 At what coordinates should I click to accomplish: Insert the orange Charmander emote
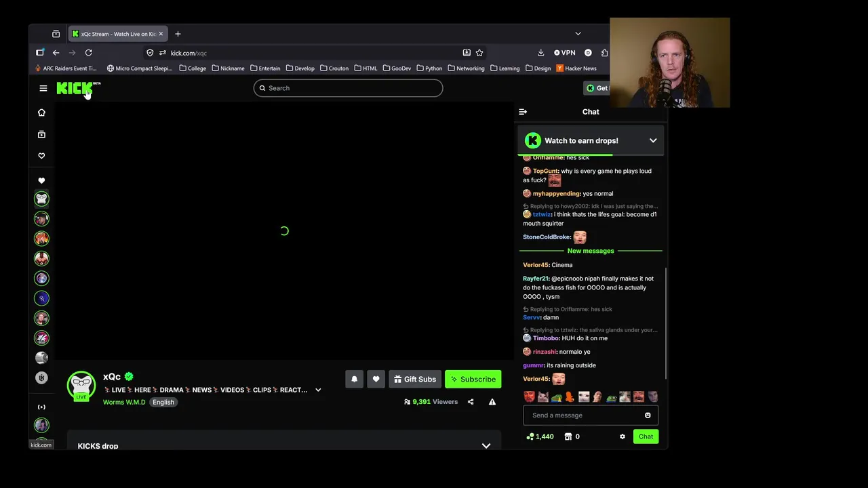(570, 397)
